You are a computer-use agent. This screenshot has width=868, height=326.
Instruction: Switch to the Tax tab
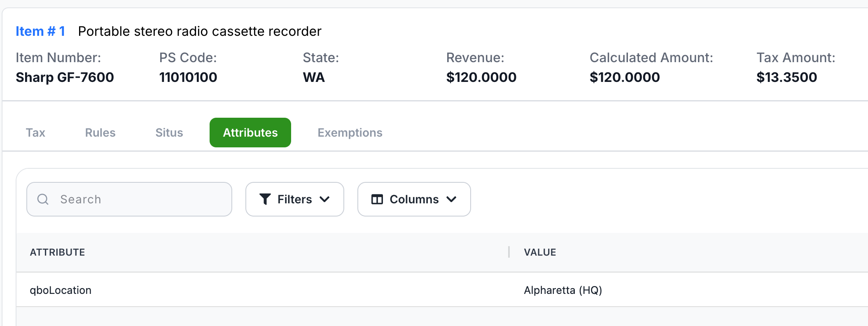click(35, 133)
